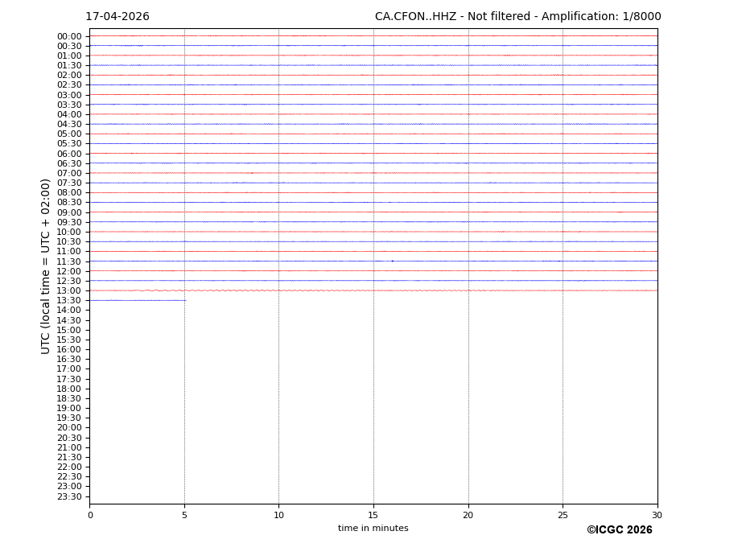Select the 00:00 time row label
This screenshot has width=746, height=560.
coord(69,36)
